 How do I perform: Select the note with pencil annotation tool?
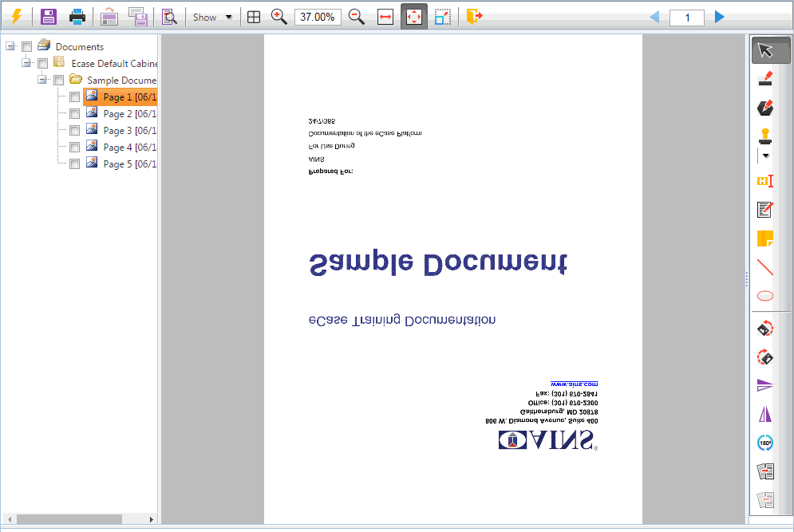coord(765,209)
